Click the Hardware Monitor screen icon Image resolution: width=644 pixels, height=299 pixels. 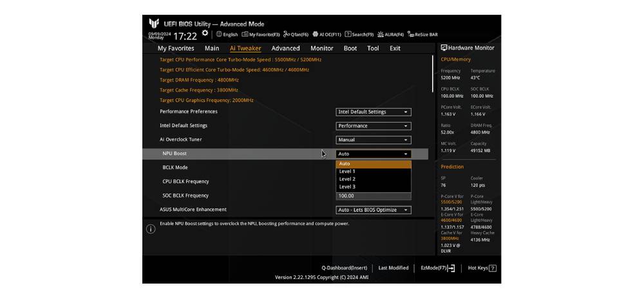click(x=444, y=48)
